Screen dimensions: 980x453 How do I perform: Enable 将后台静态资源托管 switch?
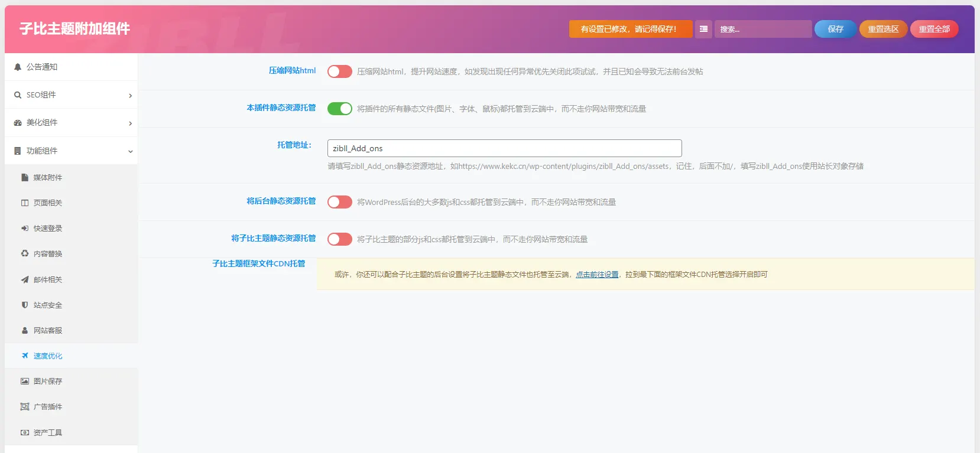340,202
